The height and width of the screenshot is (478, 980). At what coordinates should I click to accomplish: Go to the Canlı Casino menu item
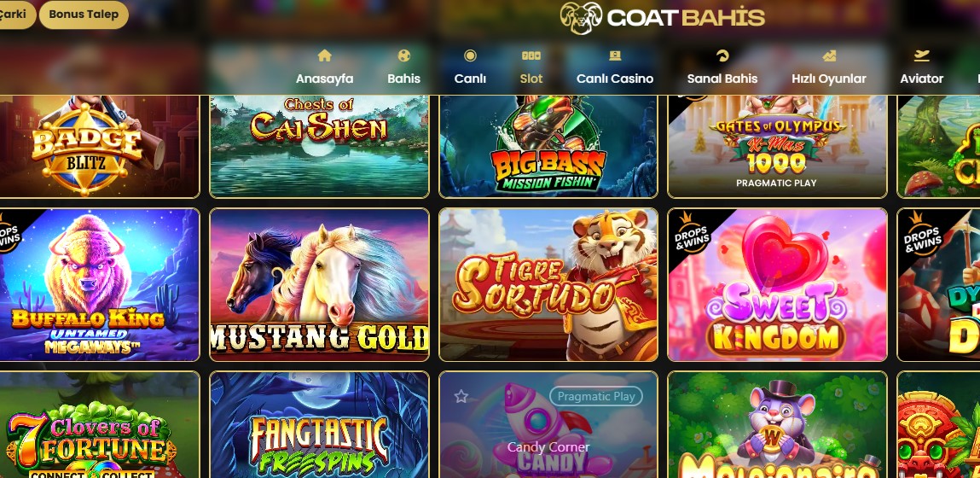[x=615, y=79]
